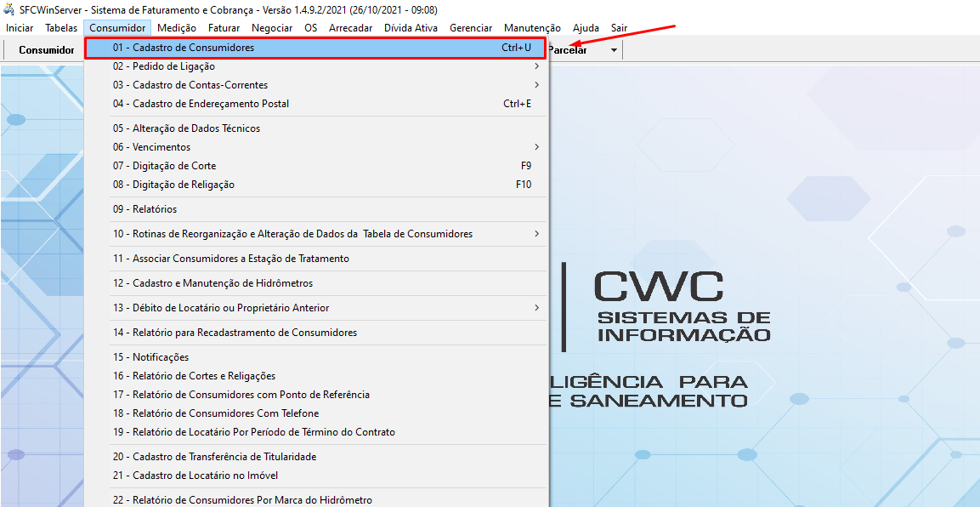The image size is (980, 507).
Task: Open the Arrecadar menu
Action: [x=350, y=27]
